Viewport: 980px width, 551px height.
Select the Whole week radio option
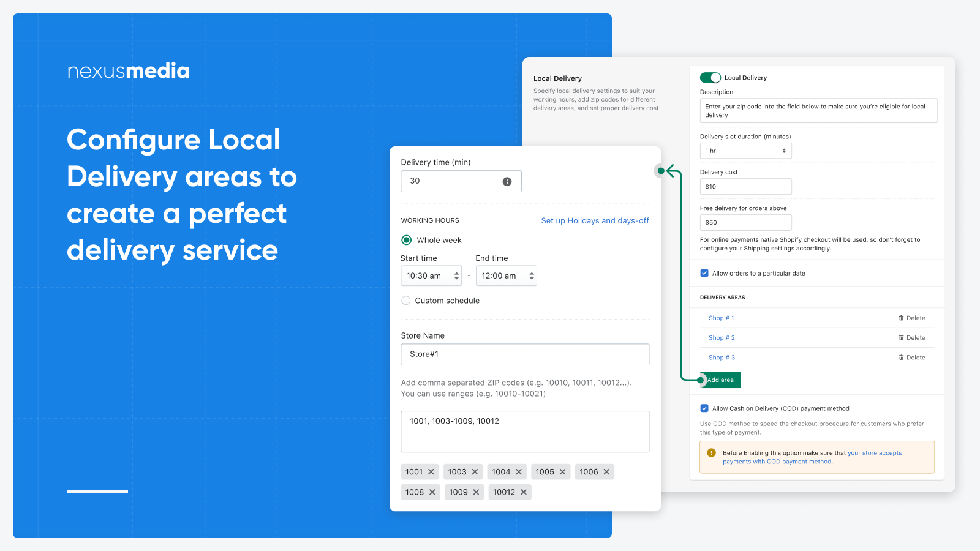click(x=406, y=240)
